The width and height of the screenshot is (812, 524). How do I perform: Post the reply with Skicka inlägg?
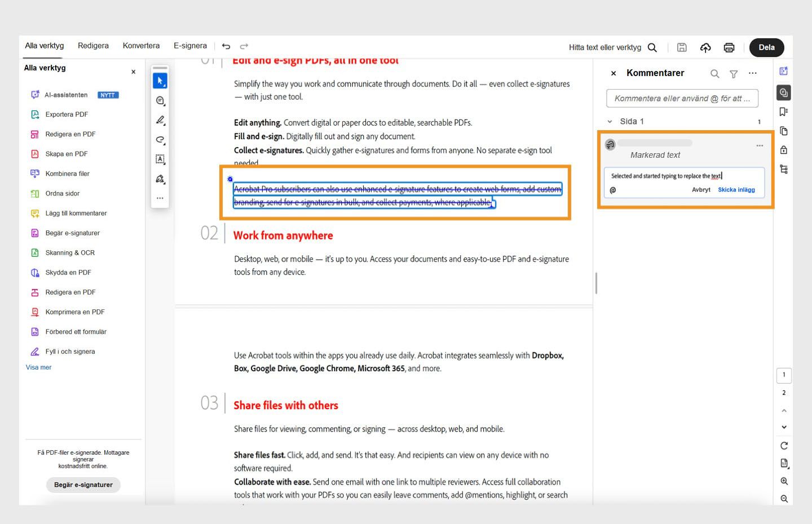(x=736, y=190)
